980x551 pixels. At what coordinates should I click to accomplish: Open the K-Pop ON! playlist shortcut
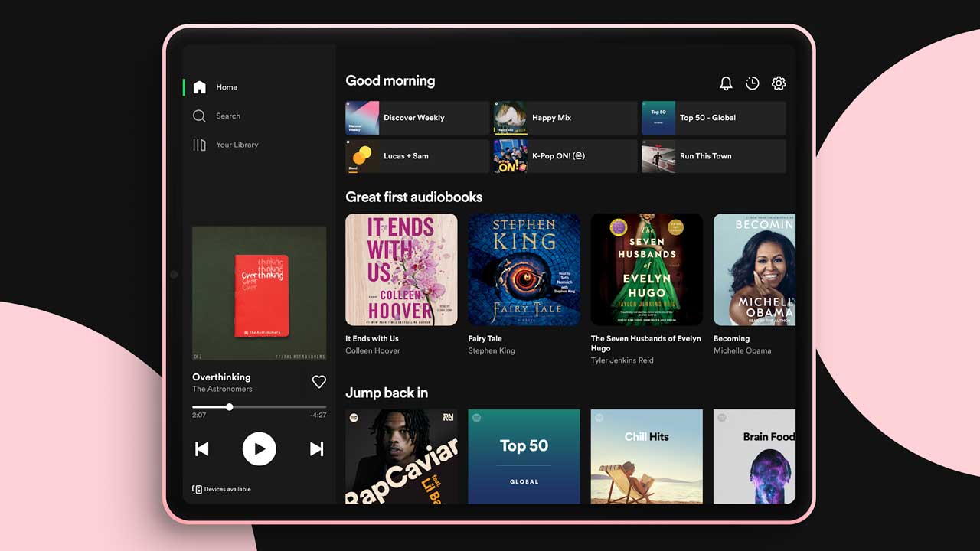coord(565,156)
